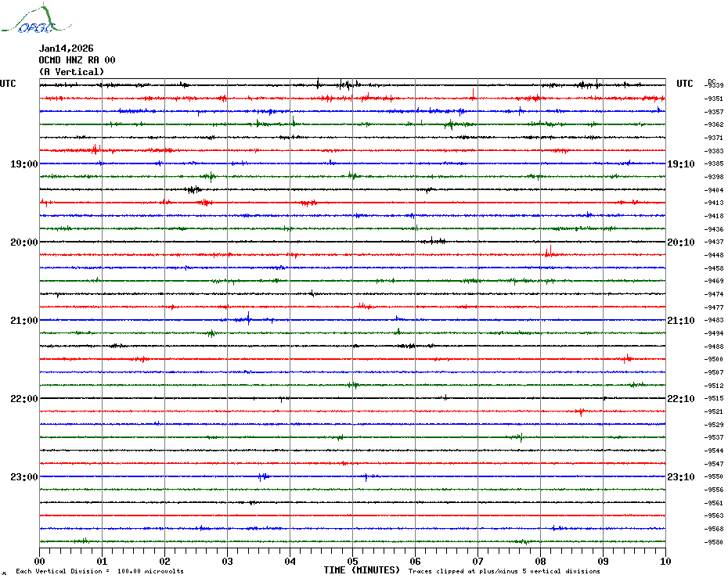The image size is (728, 582).
Task: Click the DC offset value '-9385'
Action: [714, 163]
